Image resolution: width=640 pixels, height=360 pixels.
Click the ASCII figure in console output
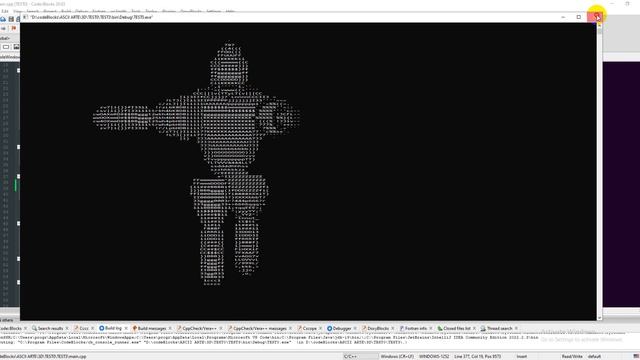[x=197, y=163]
